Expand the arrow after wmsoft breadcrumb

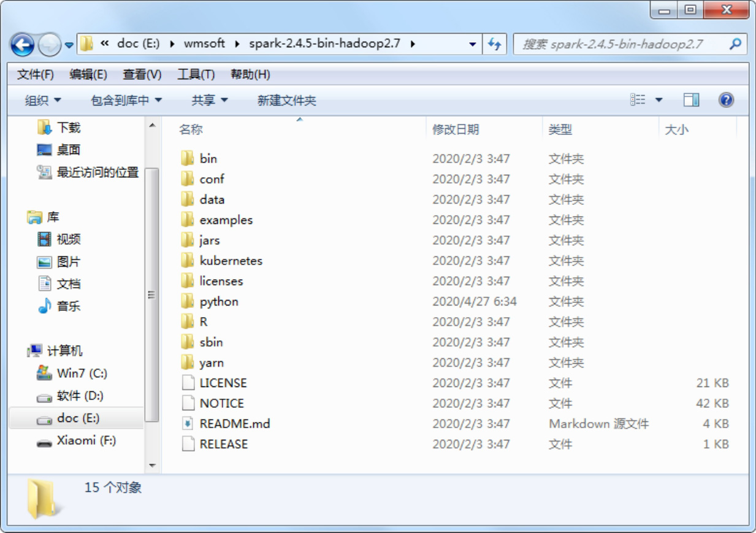click(237, 44)
